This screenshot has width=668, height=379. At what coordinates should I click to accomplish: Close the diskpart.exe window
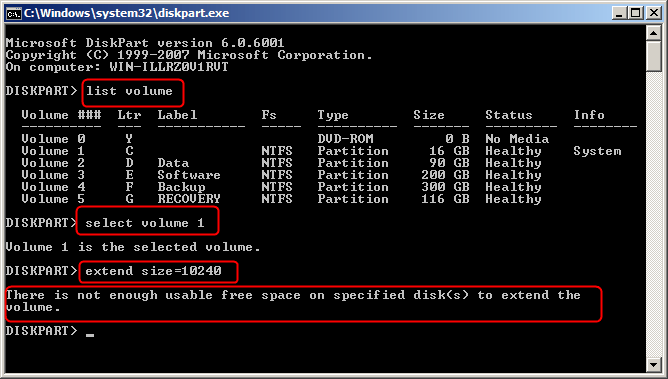click(x=653, y=13)
